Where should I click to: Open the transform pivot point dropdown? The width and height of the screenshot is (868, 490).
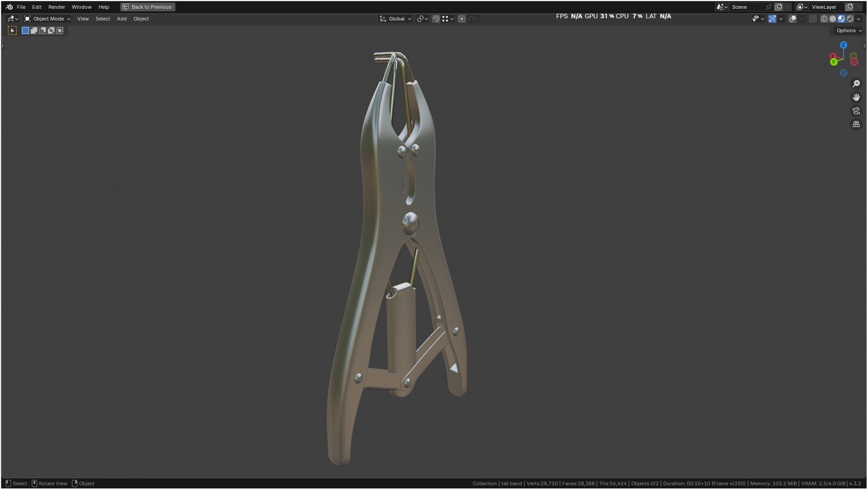422,19
